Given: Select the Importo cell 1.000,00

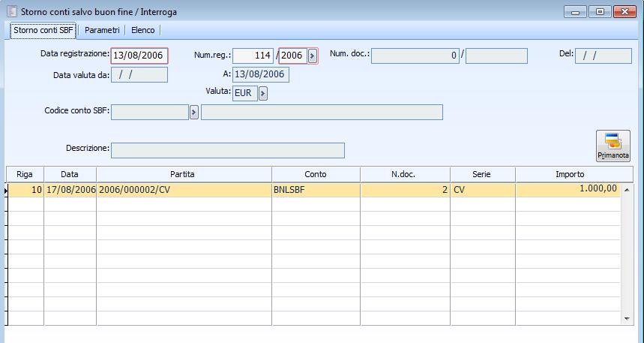Looking at the screenshot, I should pos(568,190).
